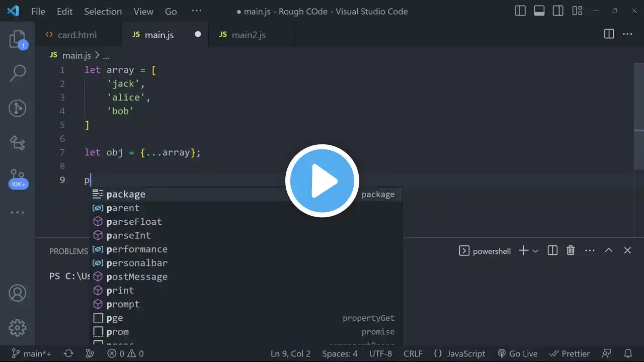The width and height of the screenshot is (644, 362).
Task: Open errors and warnings count
Action: pos(125,353)
